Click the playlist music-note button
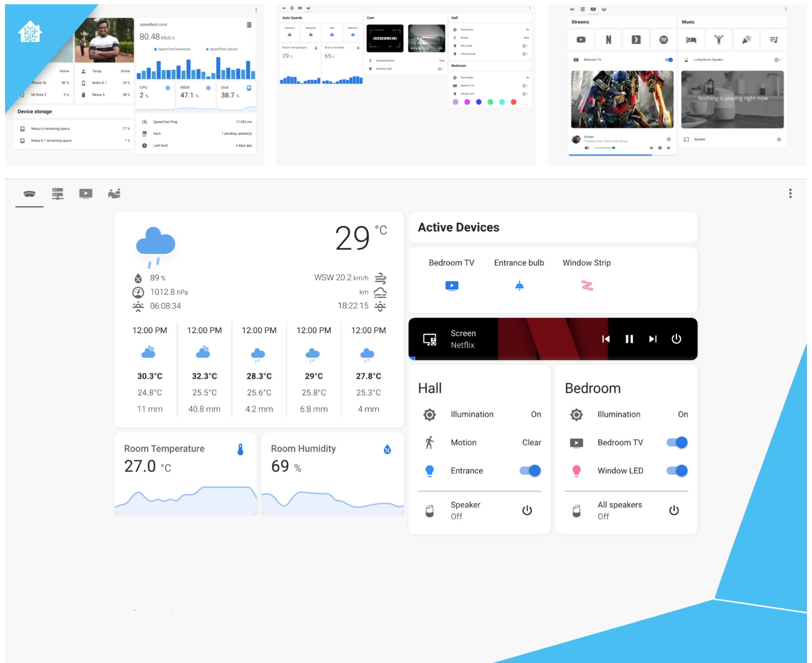The image size is (812, 663). click(x=774, y=40)
